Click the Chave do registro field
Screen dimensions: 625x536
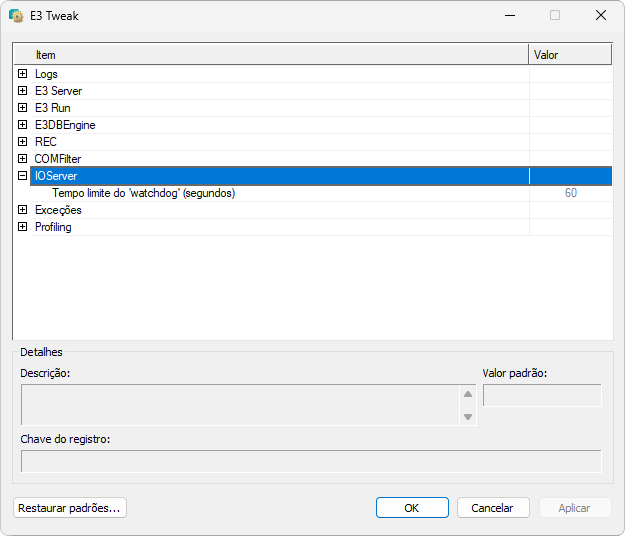(311, 461)
